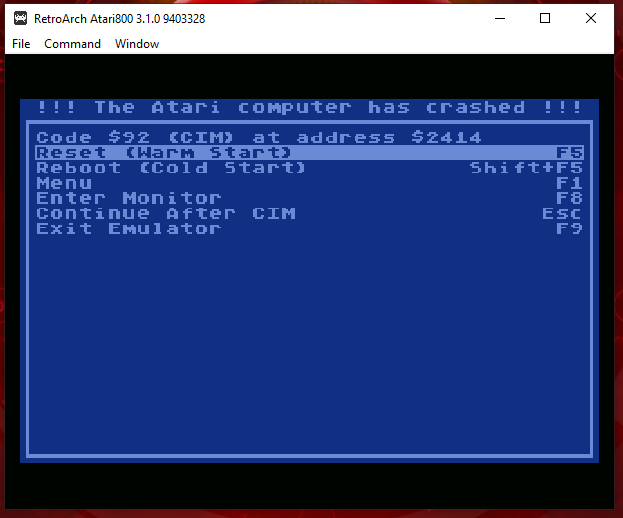Image resolution: width=623 pixels, height=518 pixels.
Task: Open the File menu
Action: pos(21,44)
